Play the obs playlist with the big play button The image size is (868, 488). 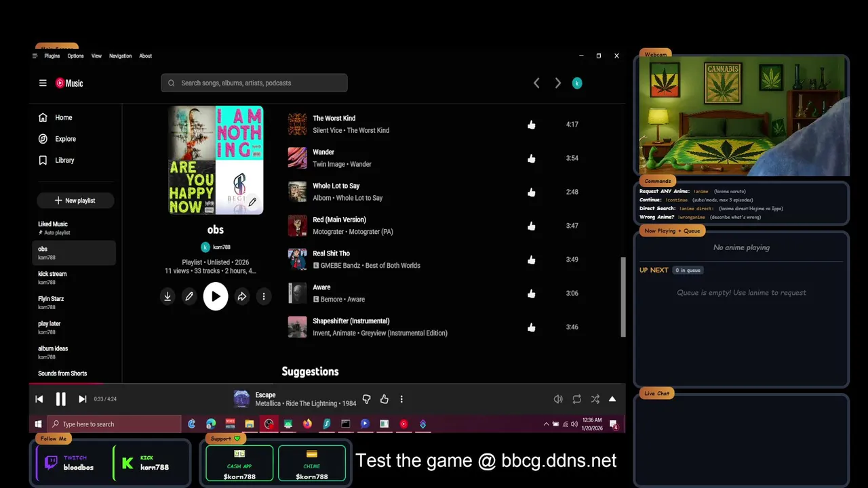coord(216,296)
